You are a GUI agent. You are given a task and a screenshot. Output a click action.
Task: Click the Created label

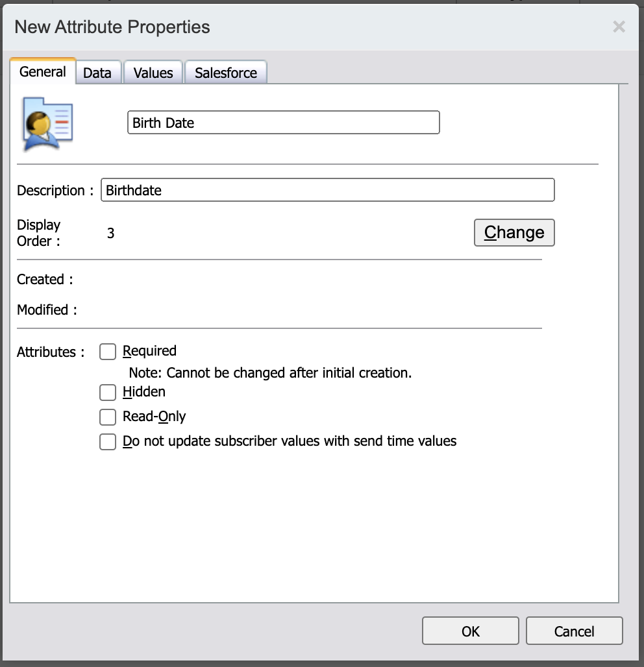point(45,280)
